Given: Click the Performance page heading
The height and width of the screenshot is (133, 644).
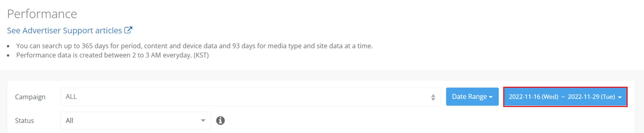Looking at the screenshot, I should pos(42,14).
